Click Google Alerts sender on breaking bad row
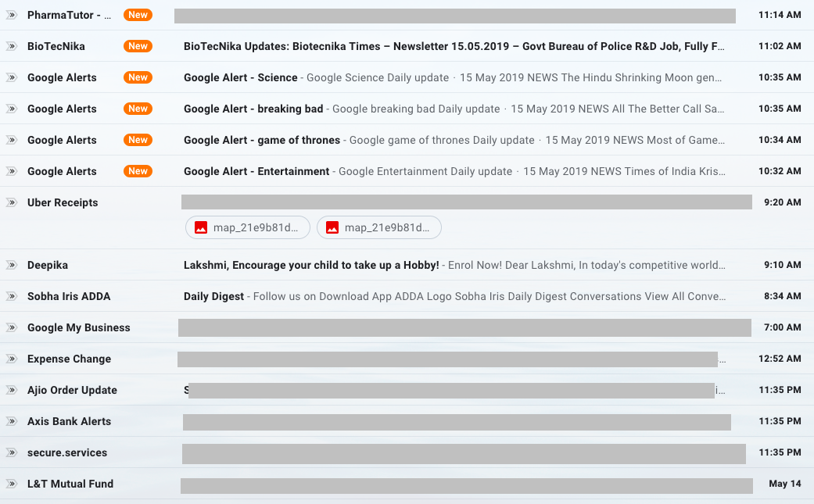The image size is (814, 504). point(62,109)
